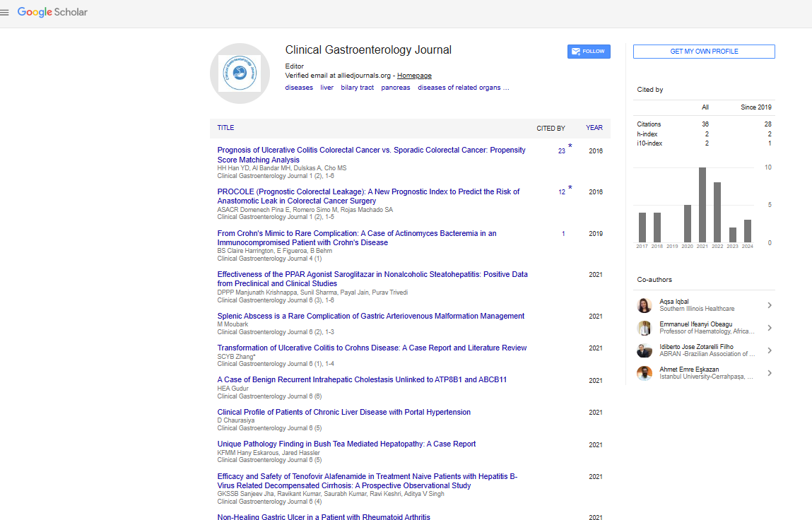Sort publications by Cited By header

click(x=551, y=128)
